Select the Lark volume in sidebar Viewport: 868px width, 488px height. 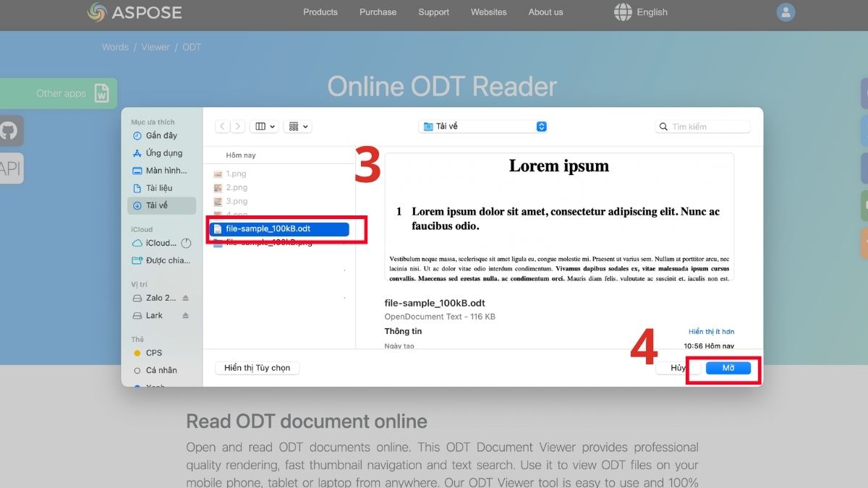tap(148, 315)
